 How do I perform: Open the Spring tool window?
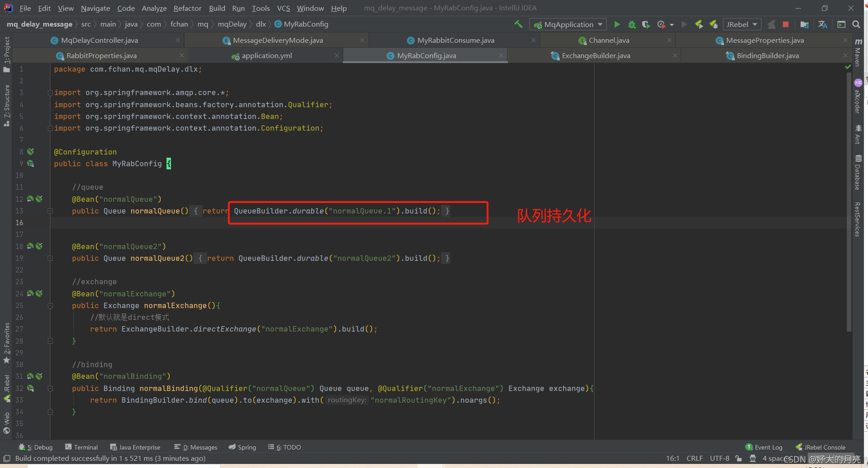point(242,447)
